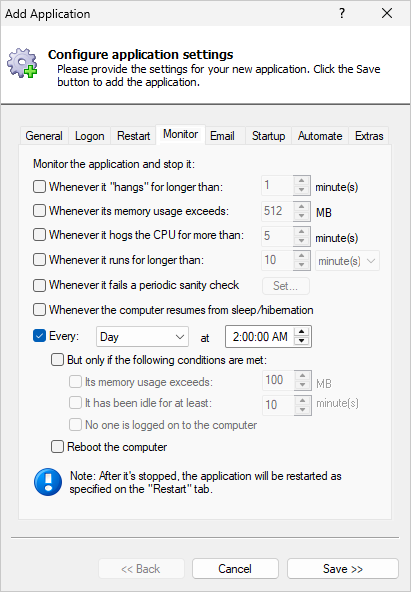The height and width of the screenshot is (592, 411).
Task: Click the Cancel button
Action: 235,569
